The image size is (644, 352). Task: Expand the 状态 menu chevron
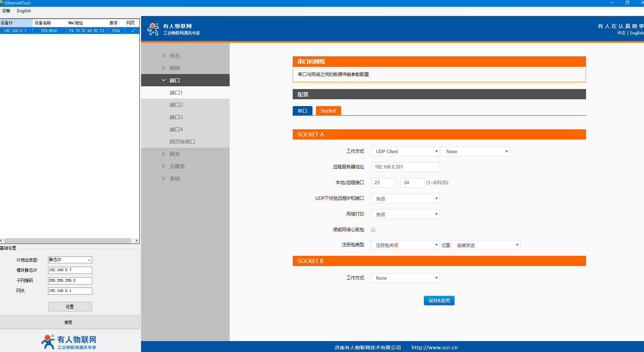coord(164,56)
